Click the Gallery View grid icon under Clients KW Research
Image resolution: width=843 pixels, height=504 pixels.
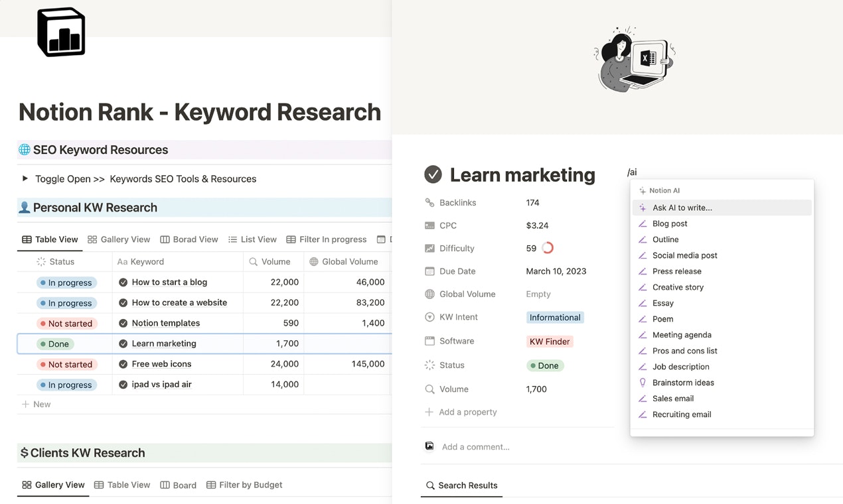[x=27, y=485]
